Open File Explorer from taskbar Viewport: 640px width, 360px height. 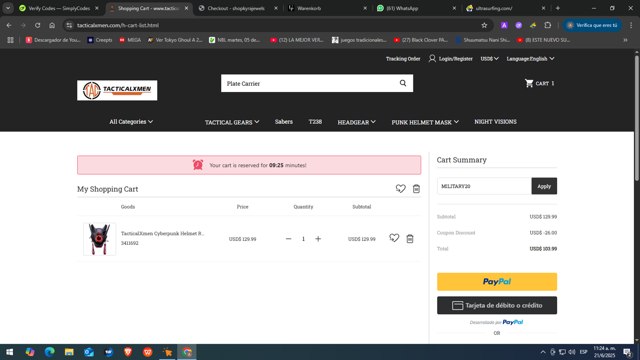(x=69, y=352)
